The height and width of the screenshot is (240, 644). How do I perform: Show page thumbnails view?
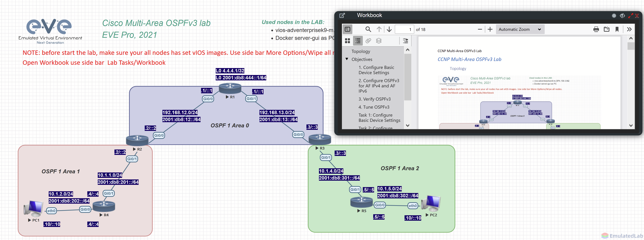pos(347,41)
